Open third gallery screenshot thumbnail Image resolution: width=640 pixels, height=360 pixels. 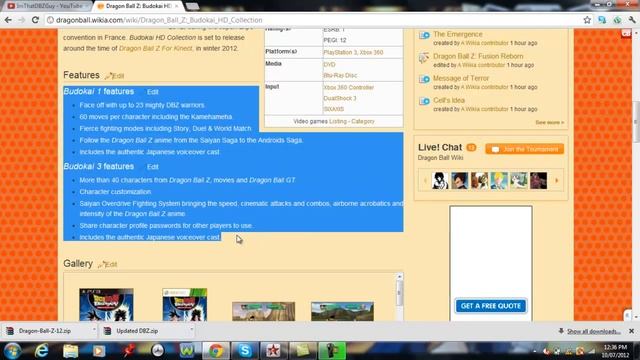pyautogui.click(x=263, y=311)
